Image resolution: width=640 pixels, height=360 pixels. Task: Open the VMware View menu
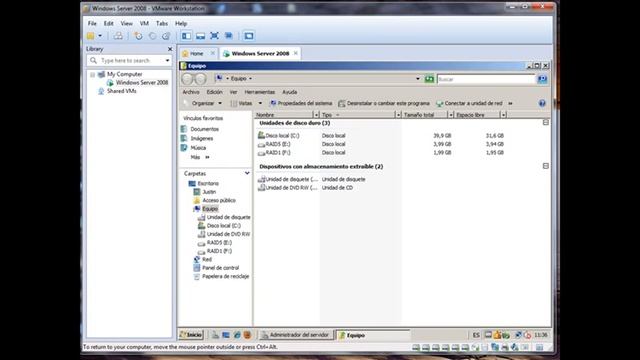[x=127, y=23]
